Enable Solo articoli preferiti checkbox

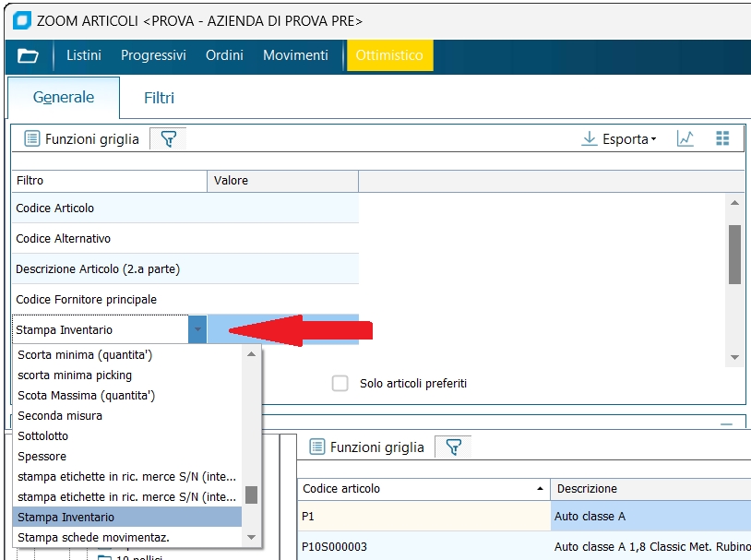(340, 383)
